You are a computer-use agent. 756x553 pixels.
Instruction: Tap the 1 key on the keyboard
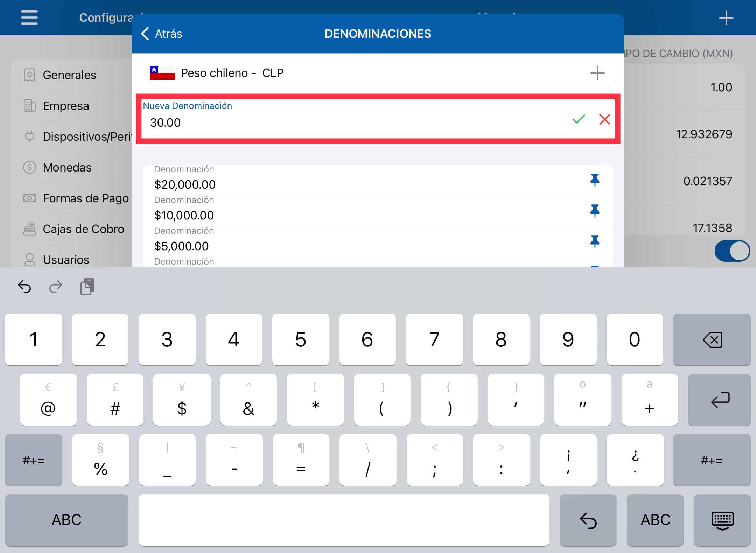(34, 339)
